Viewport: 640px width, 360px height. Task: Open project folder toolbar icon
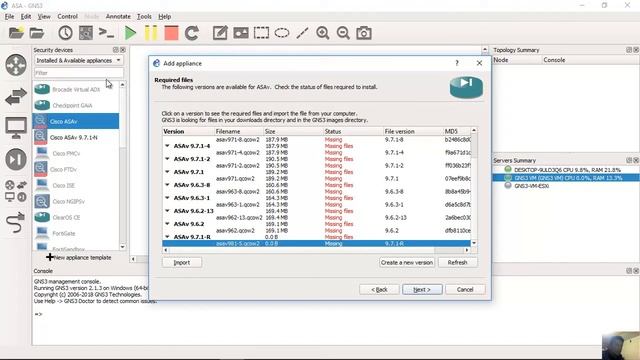click(x=37, y=33)
